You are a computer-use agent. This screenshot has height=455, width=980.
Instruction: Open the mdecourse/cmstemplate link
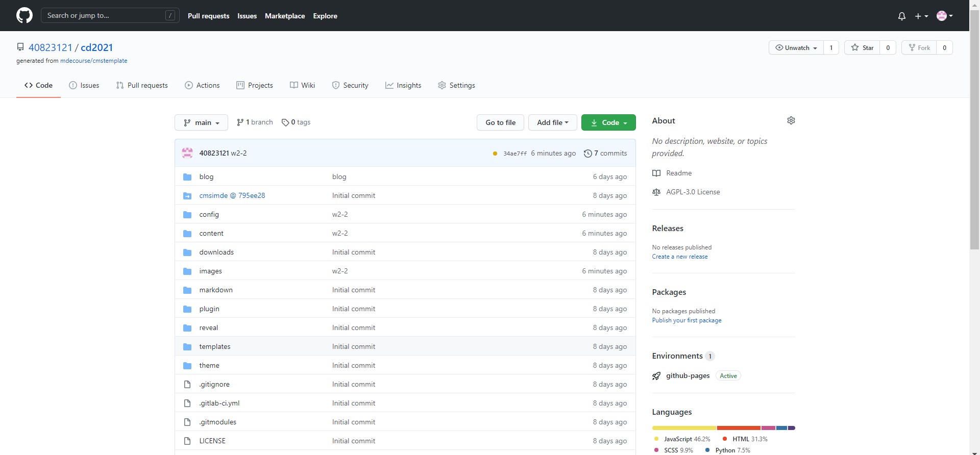point(94,61)
